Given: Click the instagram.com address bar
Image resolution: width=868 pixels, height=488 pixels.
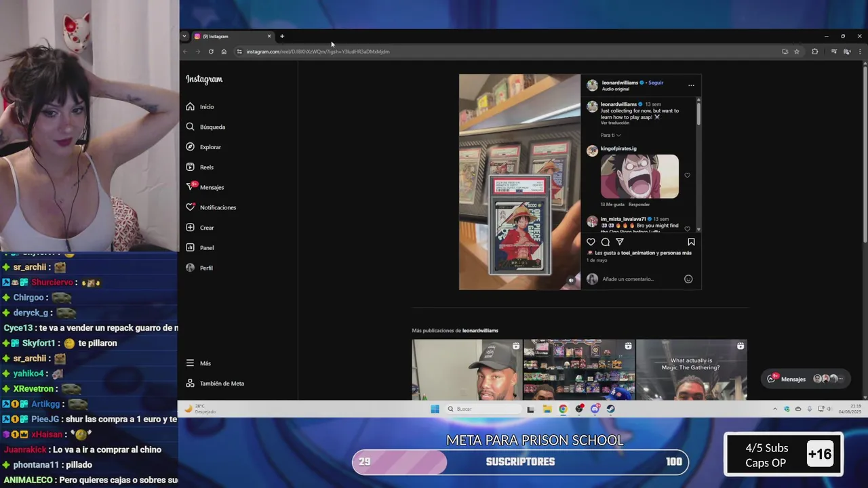Looking at the screenshot, I should [509, 52].
